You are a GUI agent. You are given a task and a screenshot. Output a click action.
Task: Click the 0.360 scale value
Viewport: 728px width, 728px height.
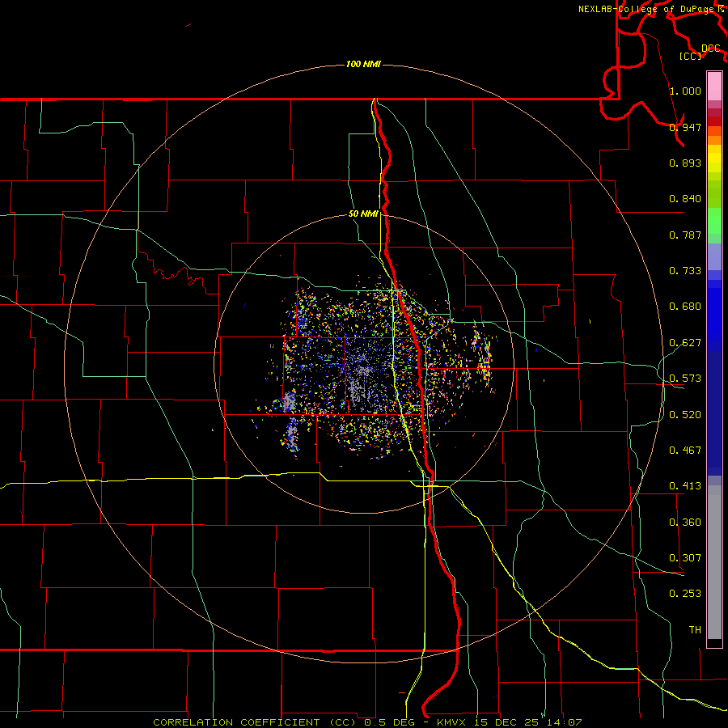pos(685,523)
